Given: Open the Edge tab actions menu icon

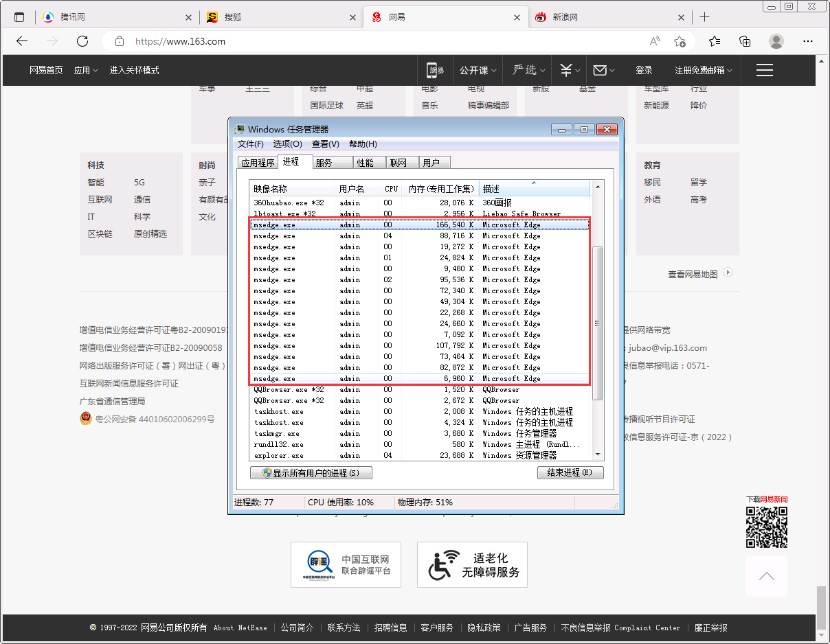Looking at the screenshot, I should click(19, 17).
